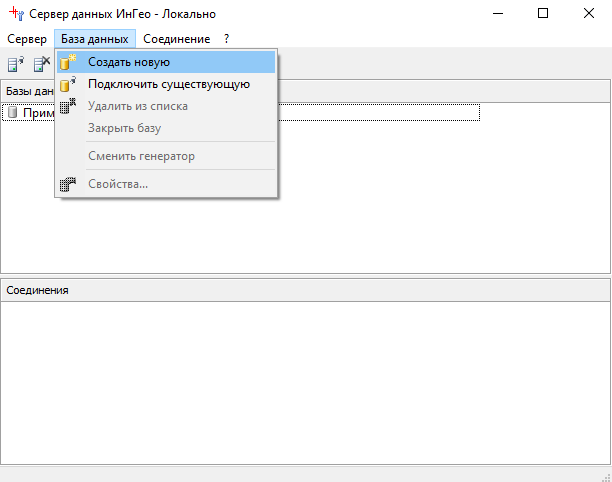
Task: Click Удалить из списка menu item
Action: point(166,106)
